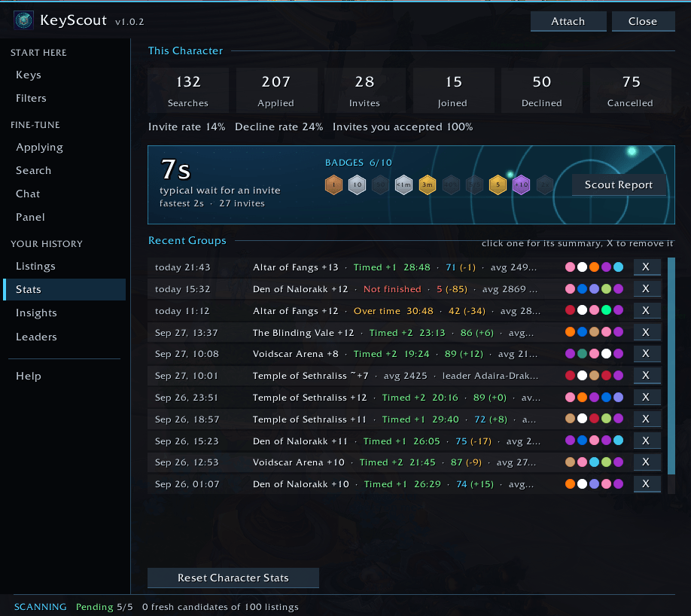Viewport: 691px width, 616px height.
Task: Select the gold '5' badge
Action: 498,184
